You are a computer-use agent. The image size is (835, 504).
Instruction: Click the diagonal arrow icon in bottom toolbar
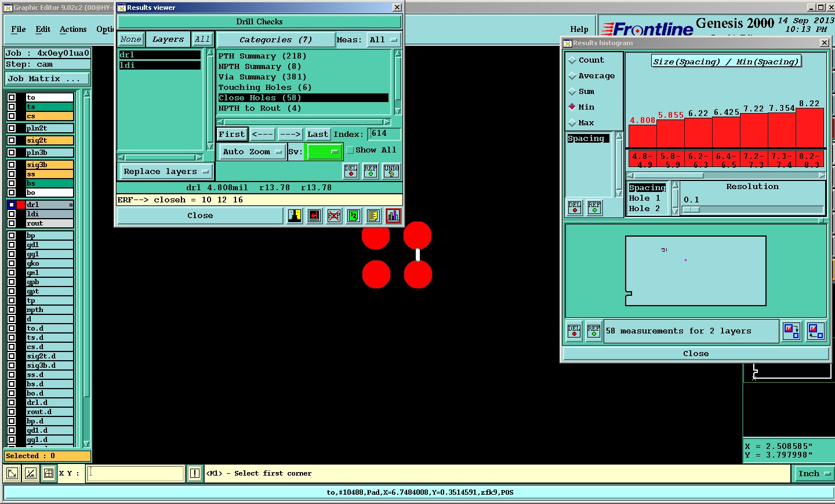click(x=12, y=473)
